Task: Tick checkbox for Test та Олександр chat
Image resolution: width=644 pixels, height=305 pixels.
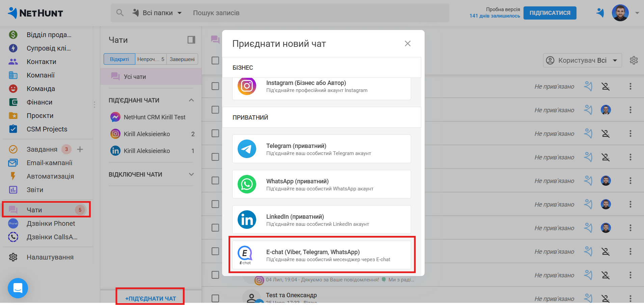Action: [215, 299]
